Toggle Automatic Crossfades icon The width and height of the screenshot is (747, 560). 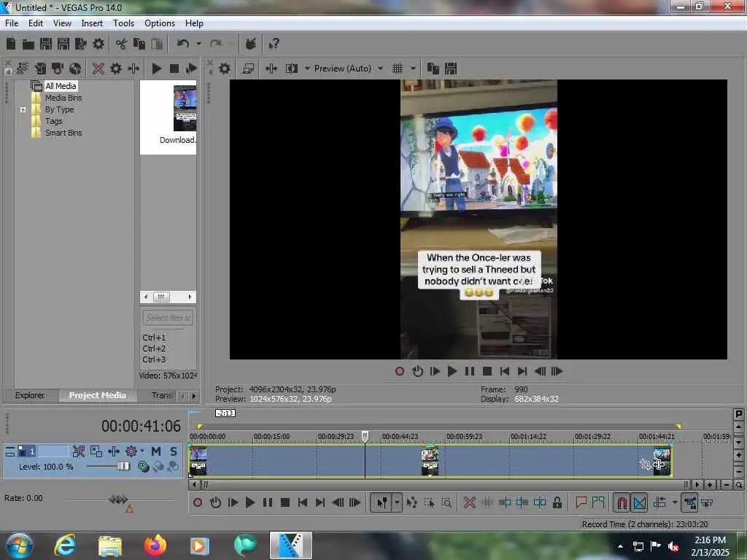pos(639,502)
